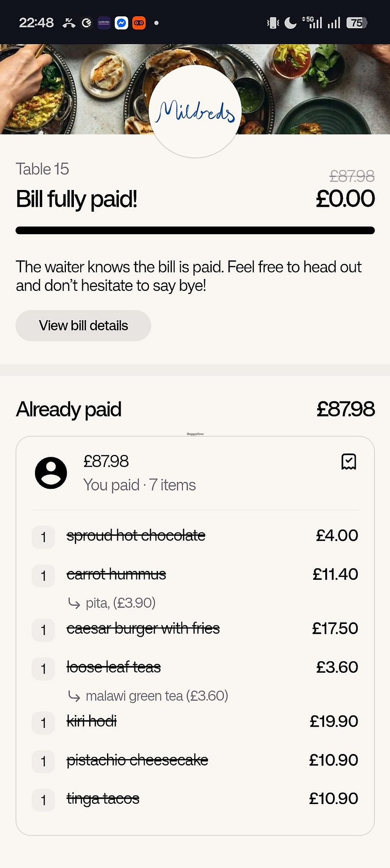Tap the bill payment progress bar

tap(195, 230)
